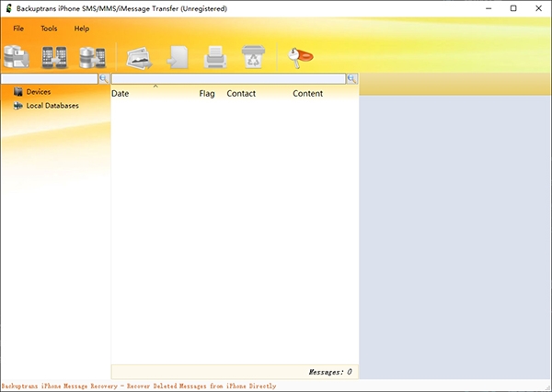Click the Content column header
This screenshot has height=392, width=552.
pyautogui.click(x=307, y=94)
